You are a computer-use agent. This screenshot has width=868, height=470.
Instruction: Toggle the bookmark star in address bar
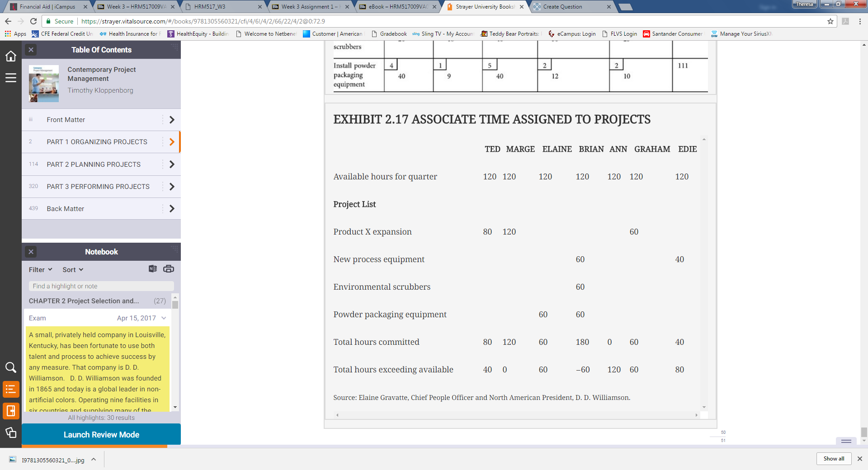coord(830,21)
